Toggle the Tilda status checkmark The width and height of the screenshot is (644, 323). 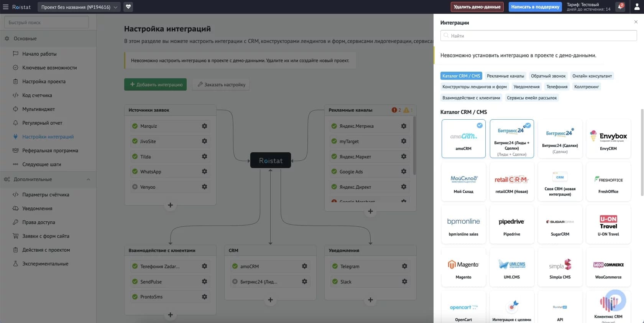pos(135,157)
